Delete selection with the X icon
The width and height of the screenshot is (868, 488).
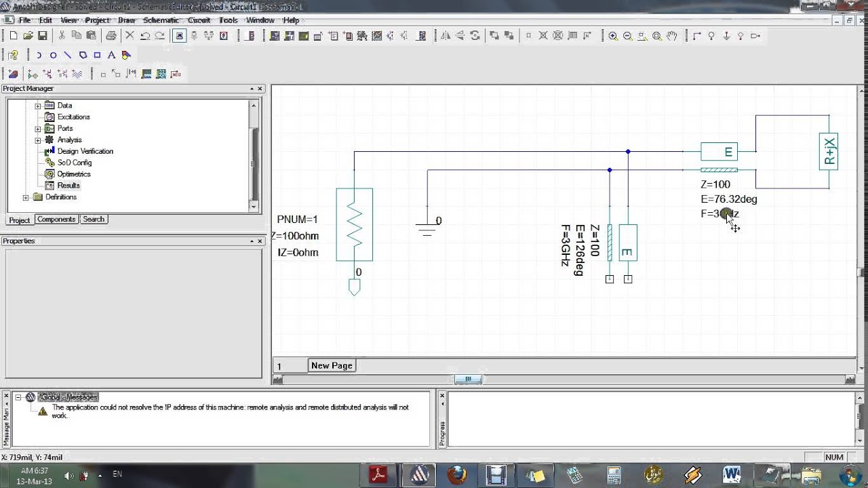coord(130,36)
